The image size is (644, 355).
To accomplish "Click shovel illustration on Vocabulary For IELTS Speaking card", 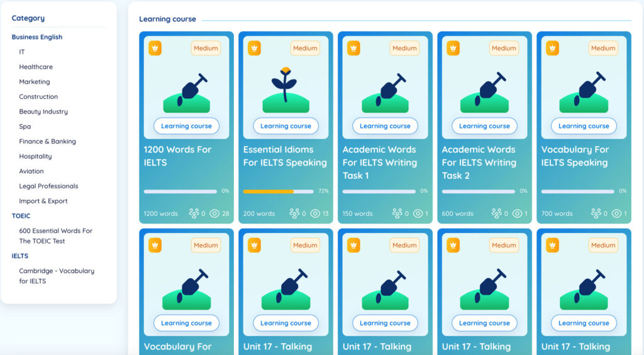I will 584,93.
